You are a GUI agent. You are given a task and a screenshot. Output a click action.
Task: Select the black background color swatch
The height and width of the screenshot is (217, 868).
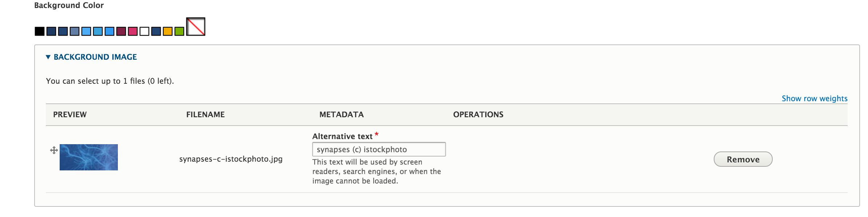pyautogui.click(x=40, y=31)
